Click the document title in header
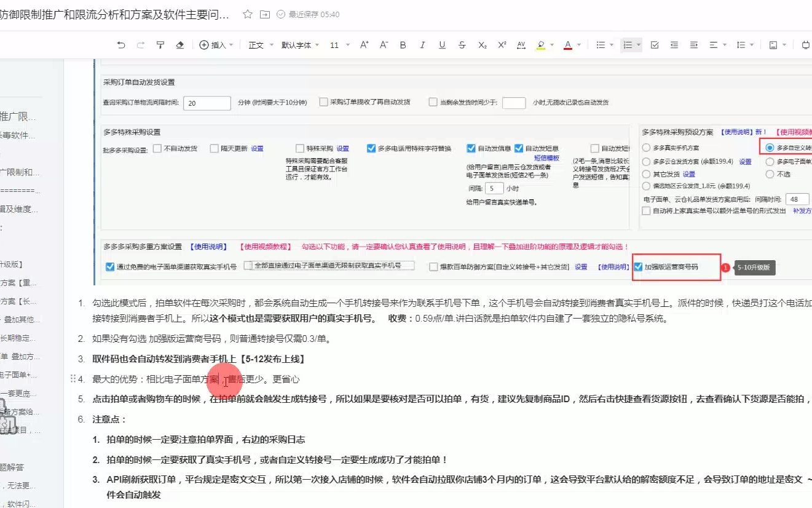Screen dimensions: 812x508 pyautogui.click(x=115, y=14)
